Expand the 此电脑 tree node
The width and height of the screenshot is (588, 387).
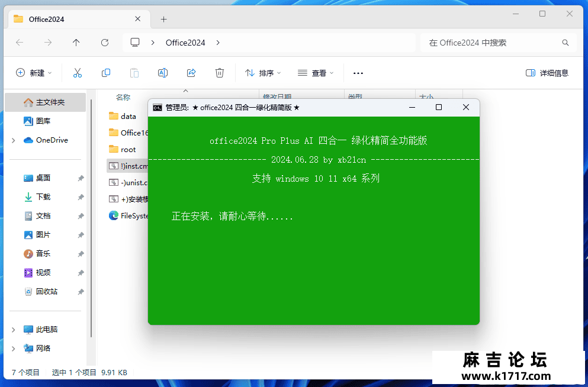(14, 330)
